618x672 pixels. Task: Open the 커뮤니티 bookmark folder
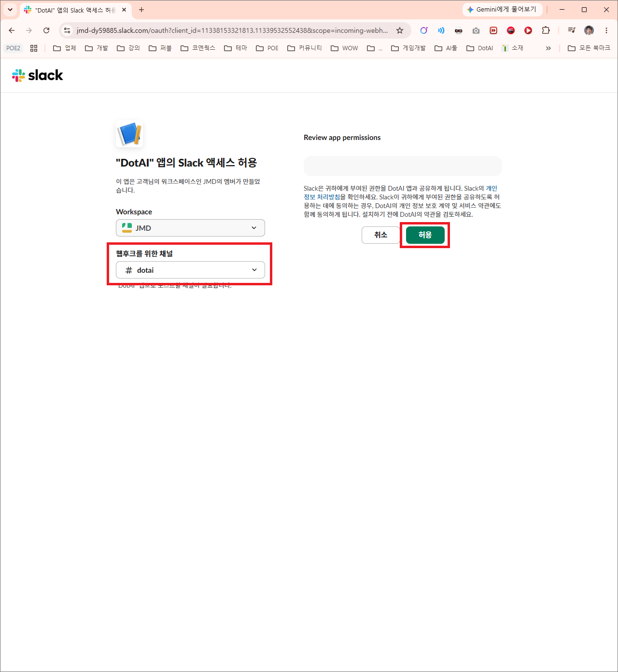coord(305,48)
